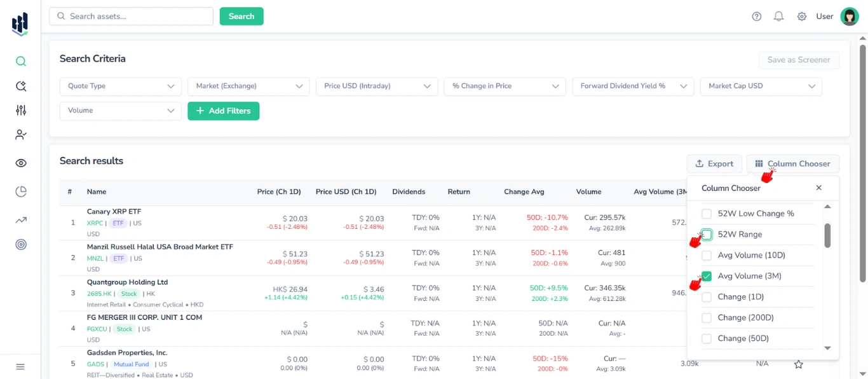Click the Dividends column header
This screenshot has height=379, width=868.
(409, 192)
